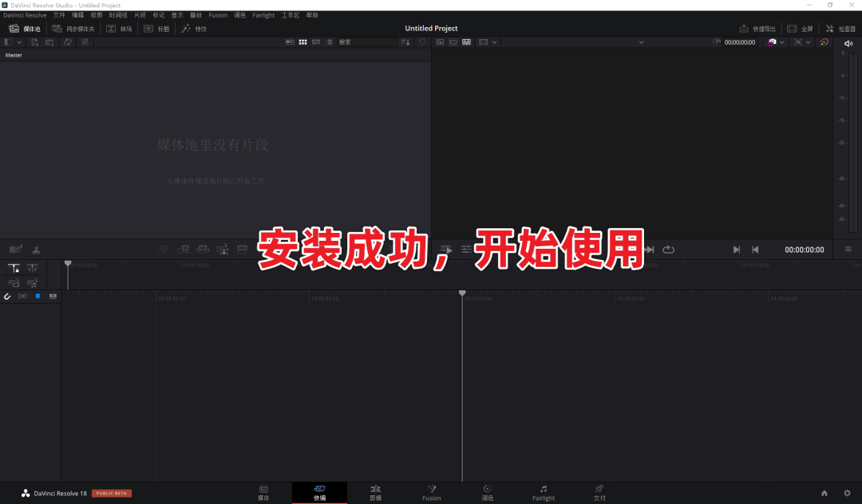
Task: Toggle the 媒体池 media pool panel
Action: click(25, 29)
